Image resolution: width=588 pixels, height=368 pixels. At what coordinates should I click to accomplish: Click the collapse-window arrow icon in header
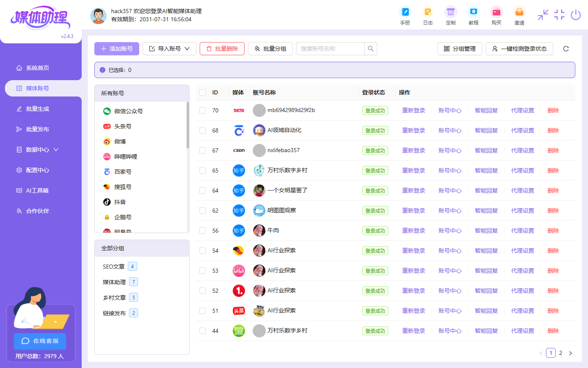(543, 15)
